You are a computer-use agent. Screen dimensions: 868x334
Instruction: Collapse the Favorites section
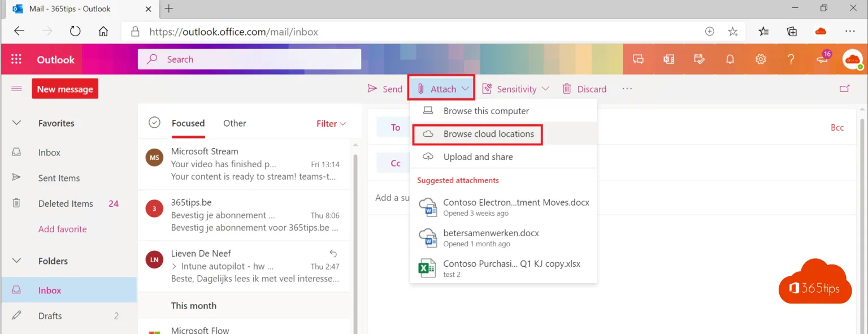[x=16, y=123]
